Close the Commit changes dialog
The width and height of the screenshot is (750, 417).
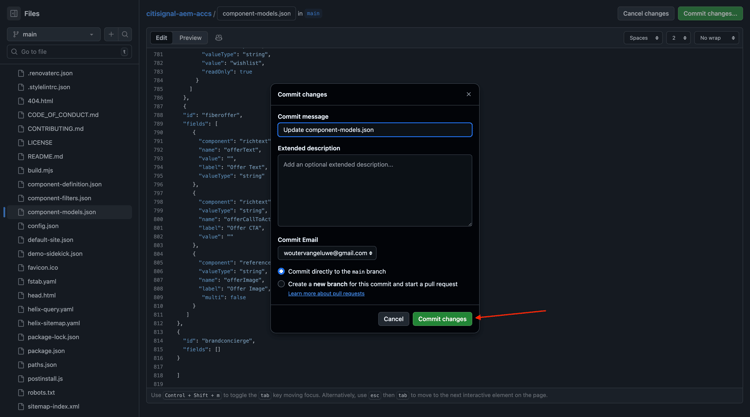tap(469, 94)
